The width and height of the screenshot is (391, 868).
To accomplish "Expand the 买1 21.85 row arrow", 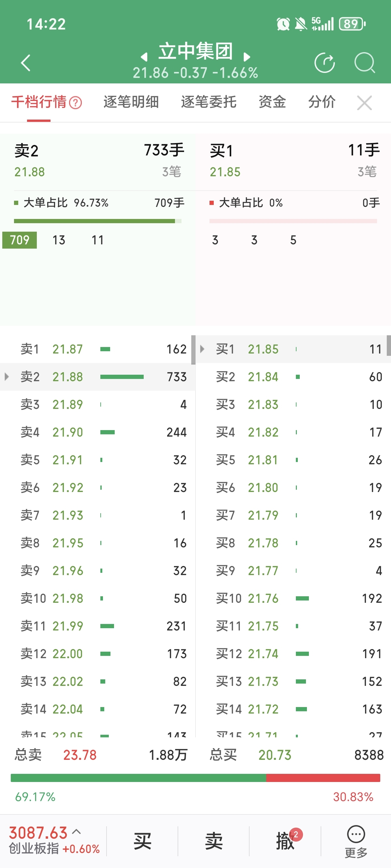I will [x=202, y=349].
